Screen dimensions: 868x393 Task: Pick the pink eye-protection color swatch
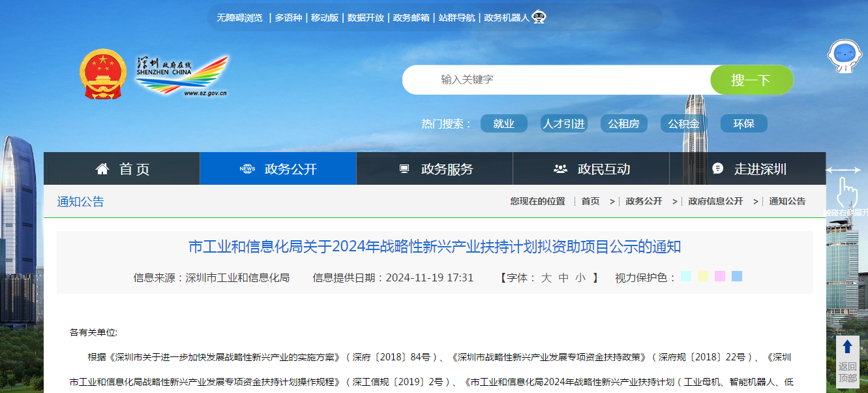click(x=719, y=276)
